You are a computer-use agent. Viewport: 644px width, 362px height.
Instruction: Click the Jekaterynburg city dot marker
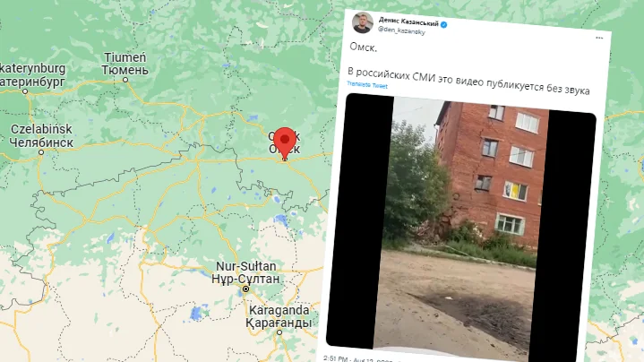click(25, 91)
